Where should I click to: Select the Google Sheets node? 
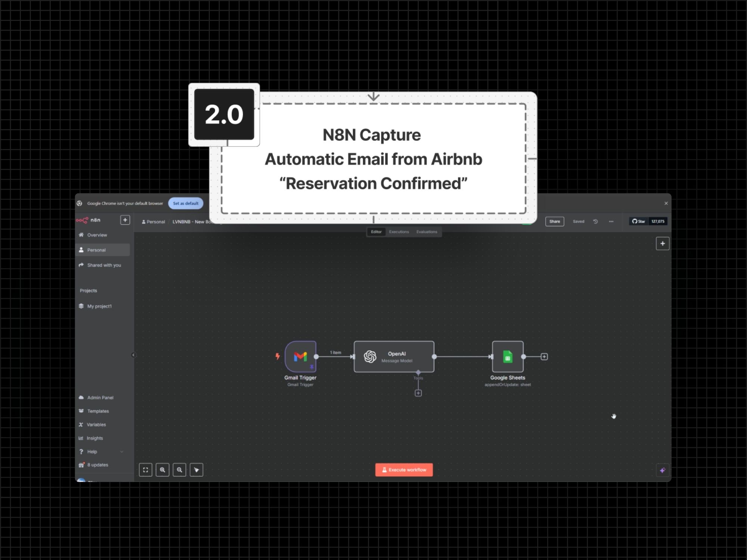tap(507, 357)
